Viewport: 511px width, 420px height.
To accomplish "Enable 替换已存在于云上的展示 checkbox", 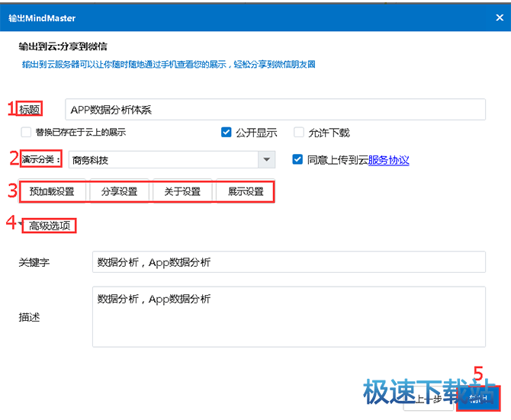I will [26, 132].
